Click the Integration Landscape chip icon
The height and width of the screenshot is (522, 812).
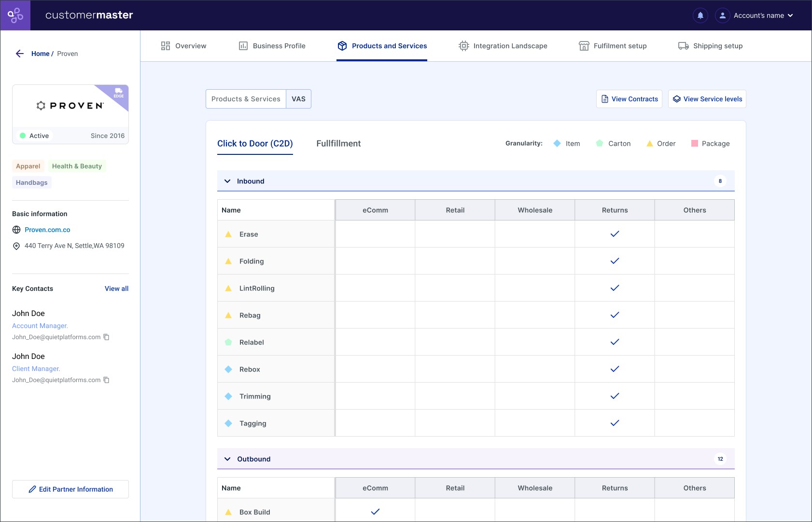[x=464, y=46]
